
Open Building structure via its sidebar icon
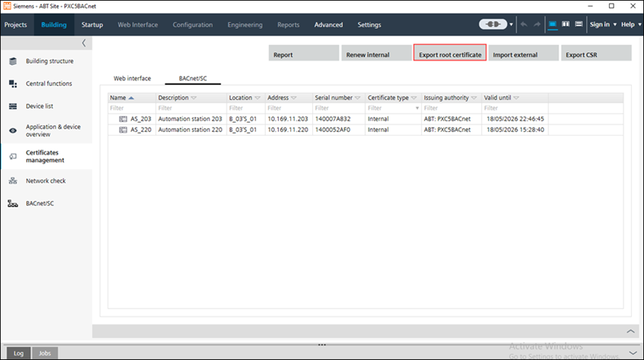[13, 61]
